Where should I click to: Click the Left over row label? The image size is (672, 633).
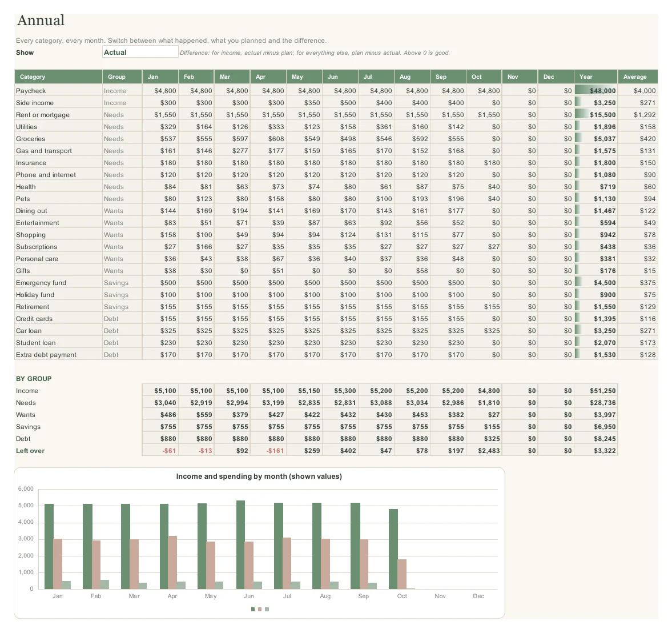pyautogui.click(x=30, y=451)
